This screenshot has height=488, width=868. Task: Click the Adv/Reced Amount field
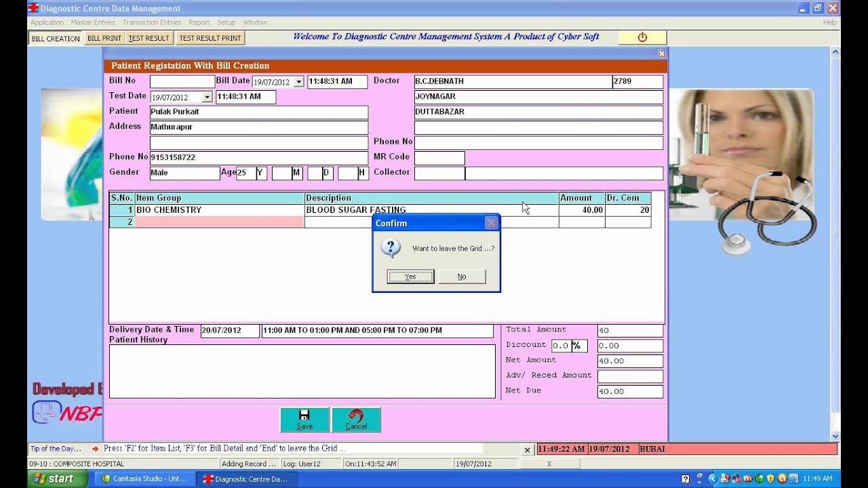[x=630, y=376]
